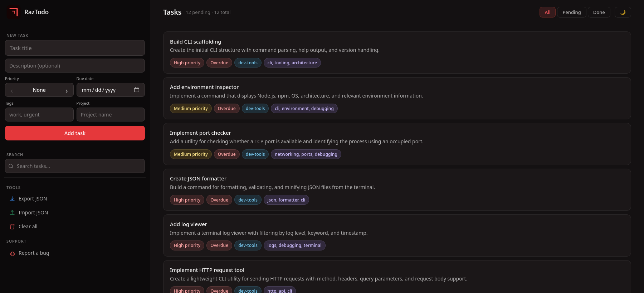Image resolution: width=644 pixels, height=293 pixels.
Task: Click into Search tasks box
Action: tap(75, 166)
